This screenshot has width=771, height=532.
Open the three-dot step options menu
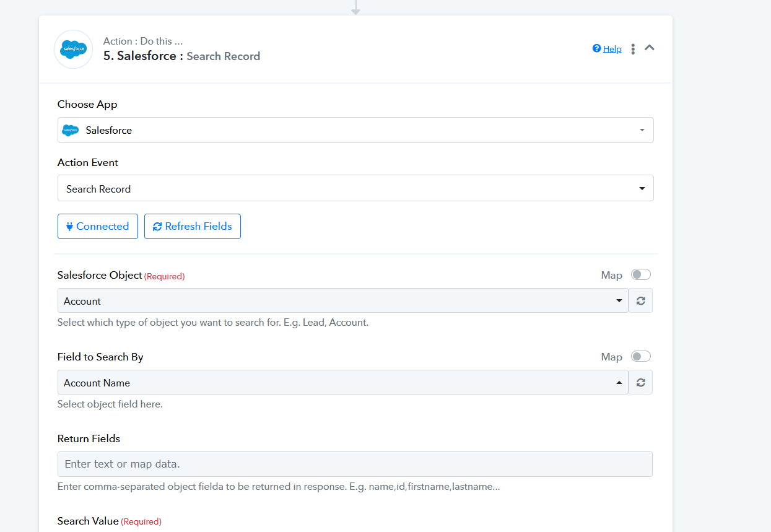coord(632,49)
